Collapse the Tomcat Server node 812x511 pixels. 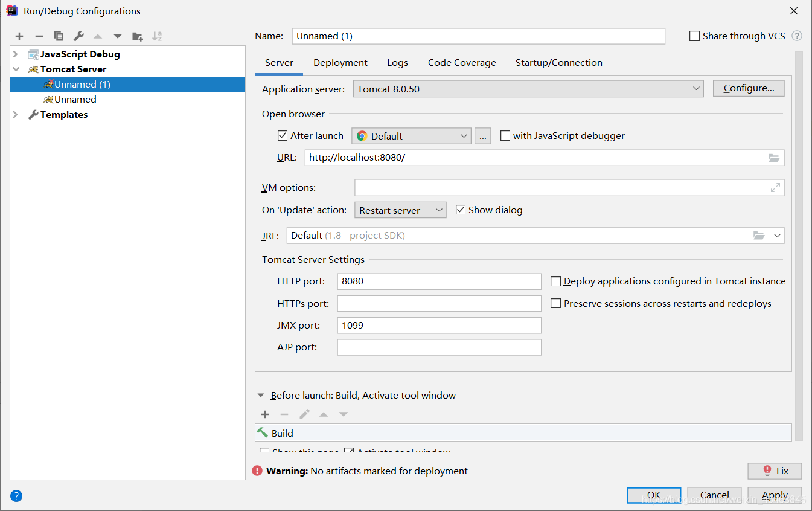tap(16, 69)
